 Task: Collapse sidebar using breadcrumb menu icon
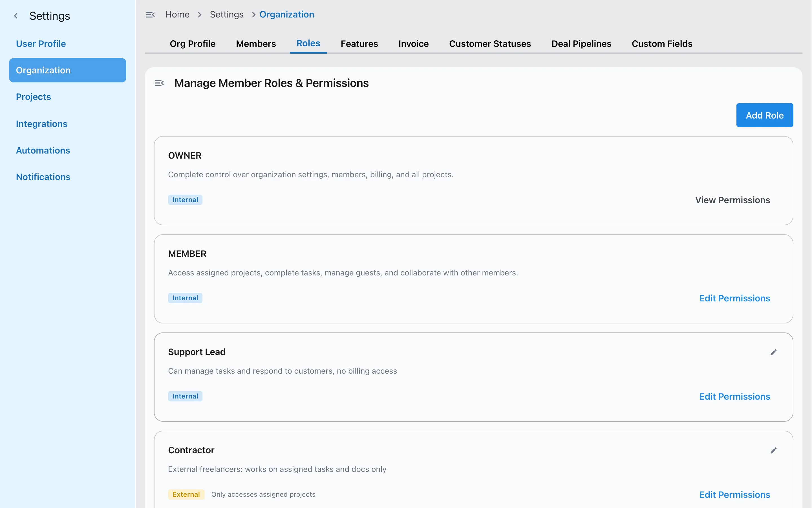click(150, 14)
